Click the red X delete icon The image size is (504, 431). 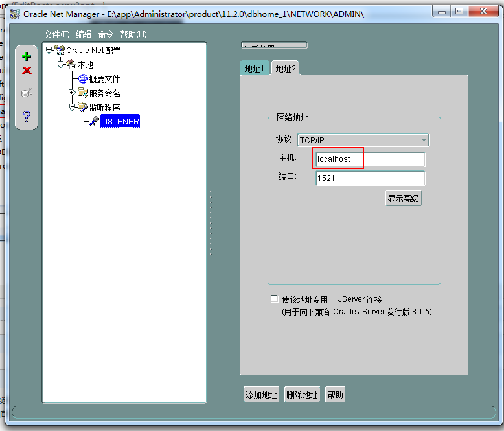(27, 70)
